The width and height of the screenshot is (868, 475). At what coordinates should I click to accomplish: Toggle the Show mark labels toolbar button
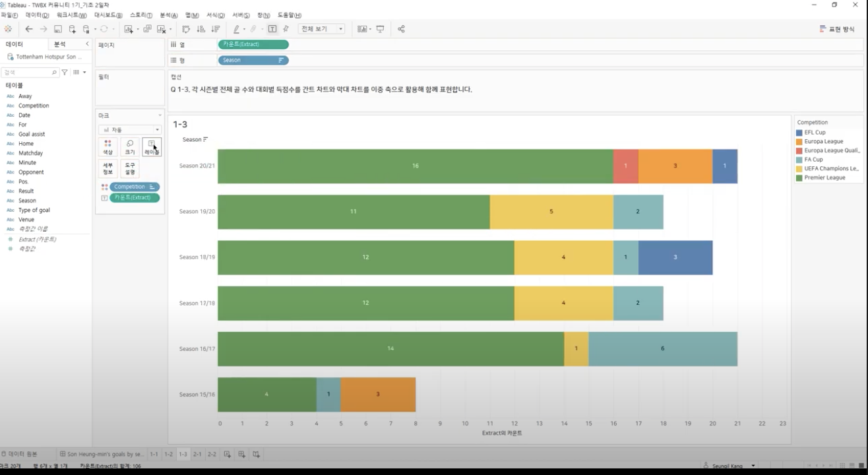click(272, 29)
